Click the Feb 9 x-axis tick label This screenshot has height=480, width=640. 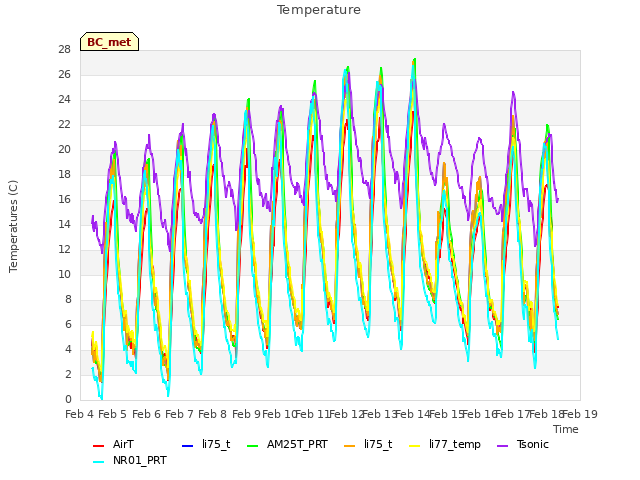246,414
